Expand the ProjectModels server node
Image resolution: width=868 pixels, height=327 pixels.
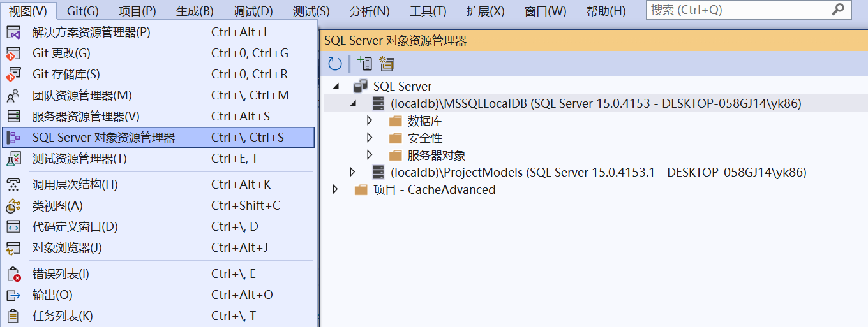[352, 172]
